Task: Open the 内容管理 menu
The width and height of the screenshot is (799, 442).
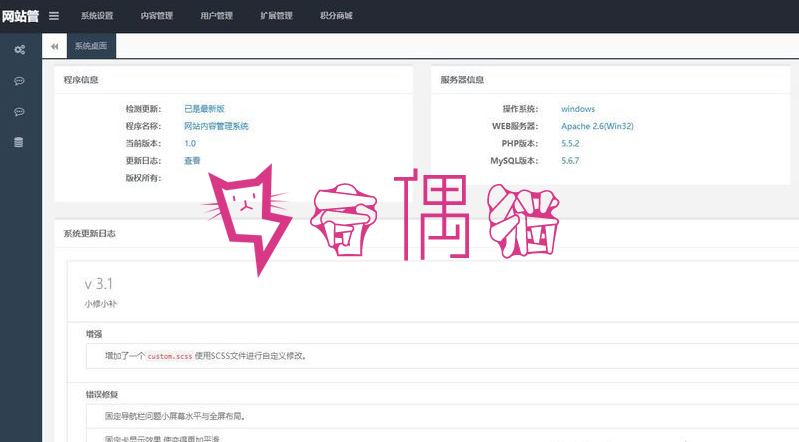Action: point(157,16)
